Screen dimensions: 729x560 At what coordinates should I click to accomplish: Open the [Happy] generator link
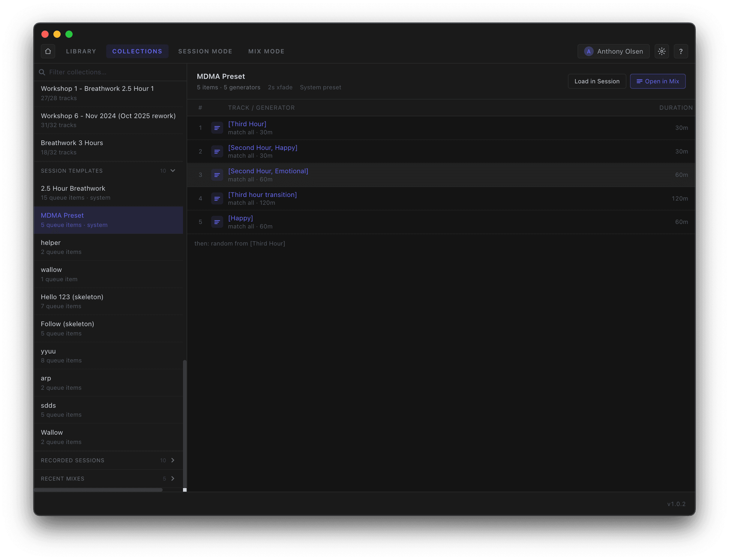click(240, 218)
